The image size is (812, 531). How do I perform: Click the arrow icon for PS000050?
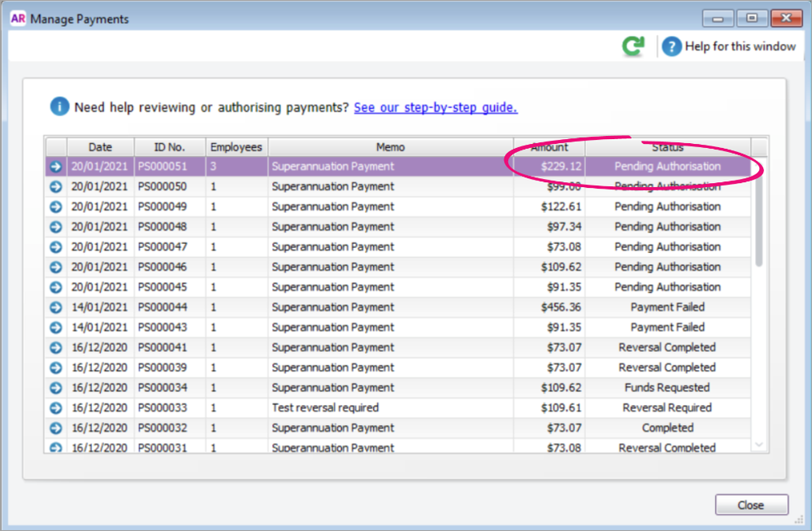pyautogui.click(x=55, y=187)
